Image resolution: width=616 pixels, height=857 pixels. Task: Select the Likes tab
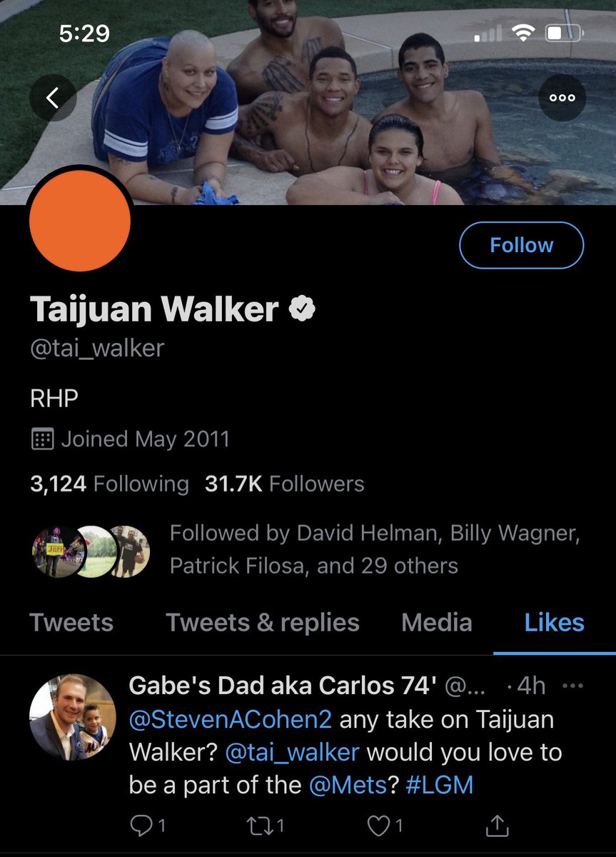[554, 622]
